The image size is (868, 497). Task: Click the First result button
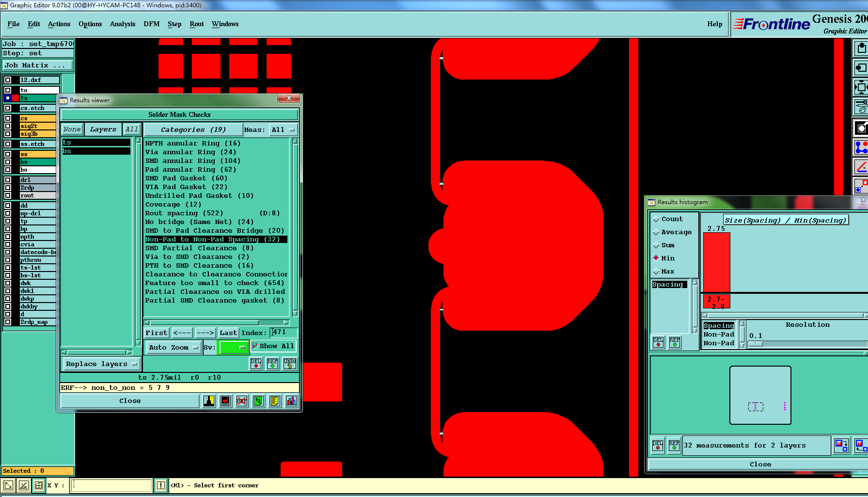point(157,333)
